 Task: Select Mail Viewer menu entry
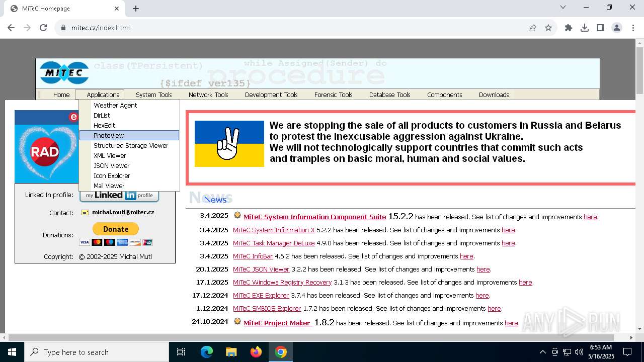(129, 186)
